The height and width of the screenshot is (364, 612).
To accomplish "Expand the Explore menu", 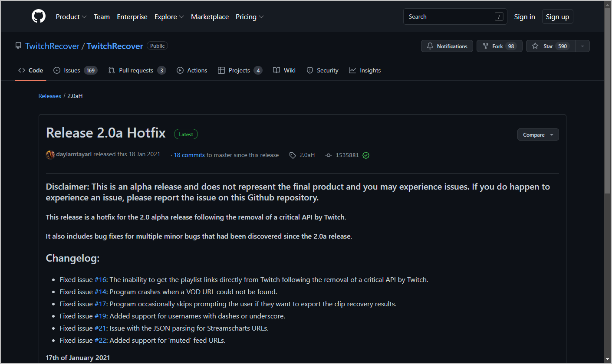I will [169, 17].
